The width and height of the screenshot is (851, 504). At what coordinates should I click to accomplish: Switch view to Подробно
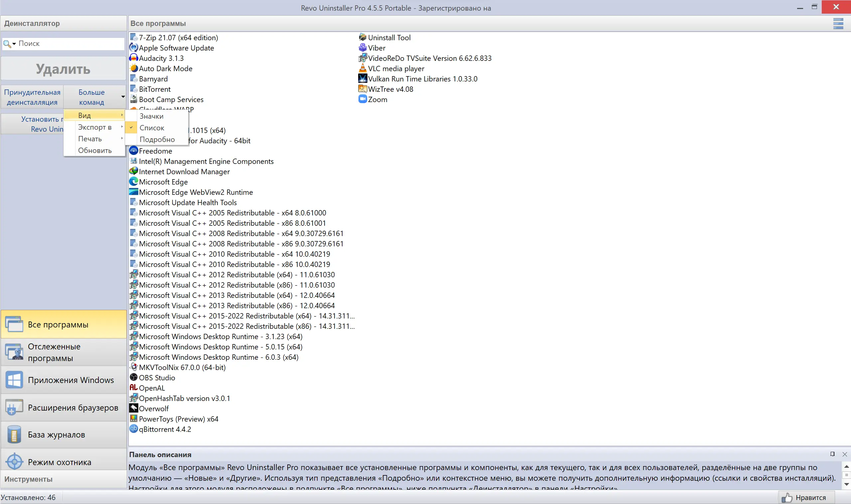[x=157, y=139]
